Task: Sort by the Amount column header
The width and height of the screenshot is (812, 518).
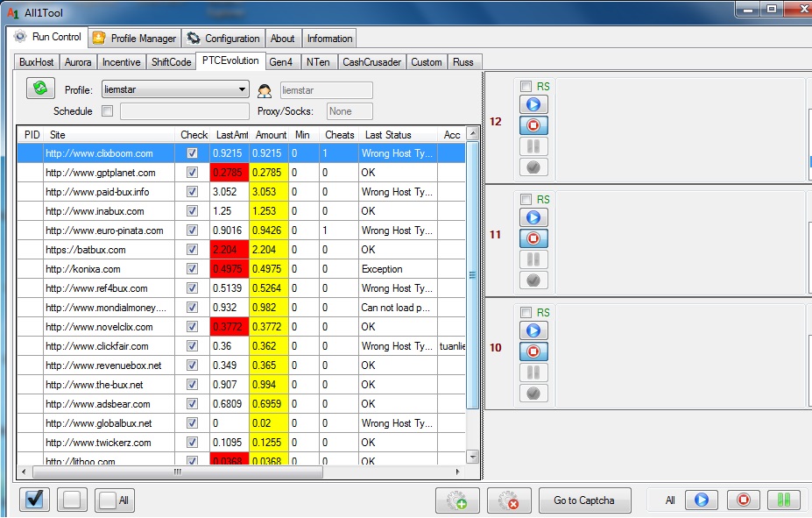Action: (271, 135)
